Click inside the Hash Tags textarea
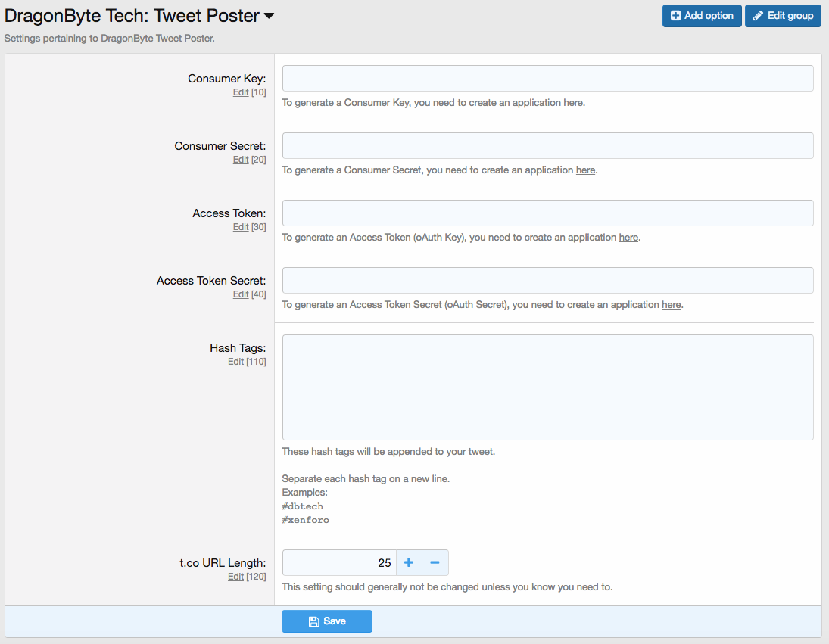This screenshot has height=644, width=829. pos(547,387)
